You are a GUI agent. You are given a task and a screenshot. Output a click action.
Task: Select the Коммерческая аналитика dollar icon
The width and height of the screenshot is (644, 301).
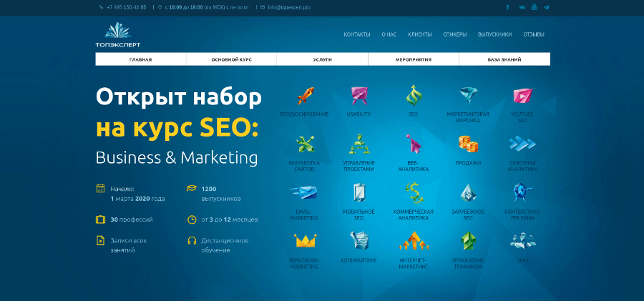point(413,192)
